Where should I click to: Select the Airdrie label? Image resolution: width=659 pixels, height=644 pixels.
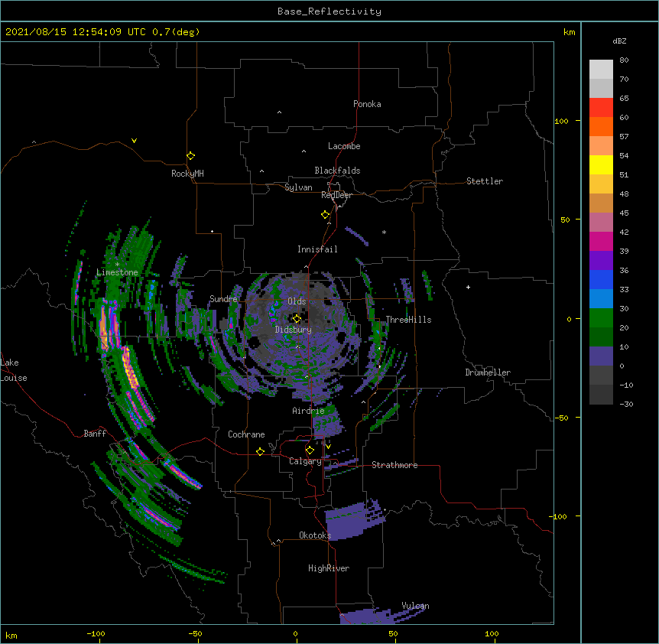pos(308,411)
